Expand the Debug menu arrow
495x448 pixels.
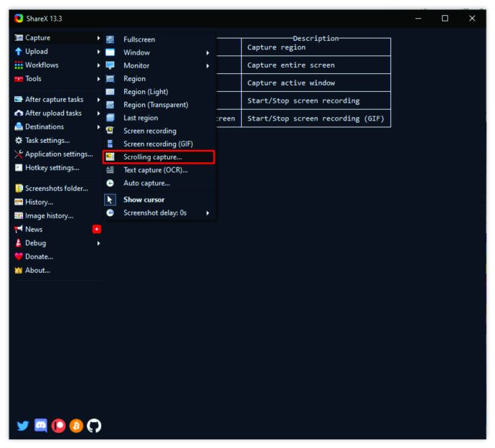98,243
